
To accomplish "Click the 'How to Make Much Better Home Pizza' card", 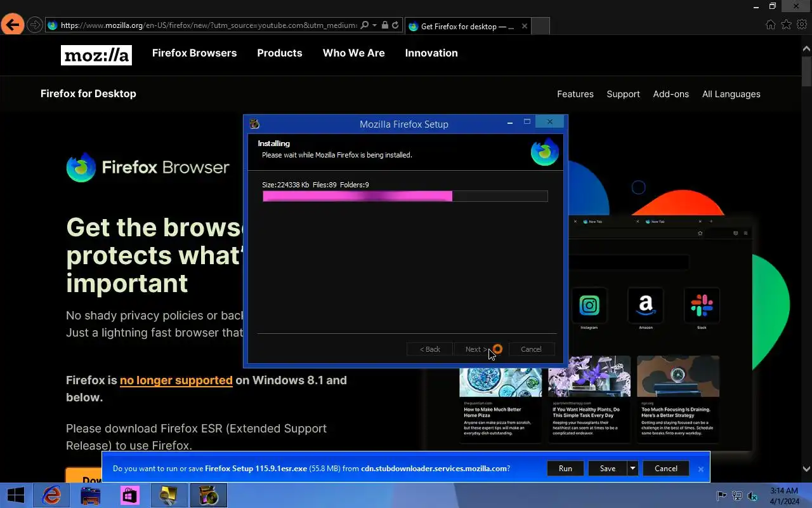I will click(x=501, y=399).
